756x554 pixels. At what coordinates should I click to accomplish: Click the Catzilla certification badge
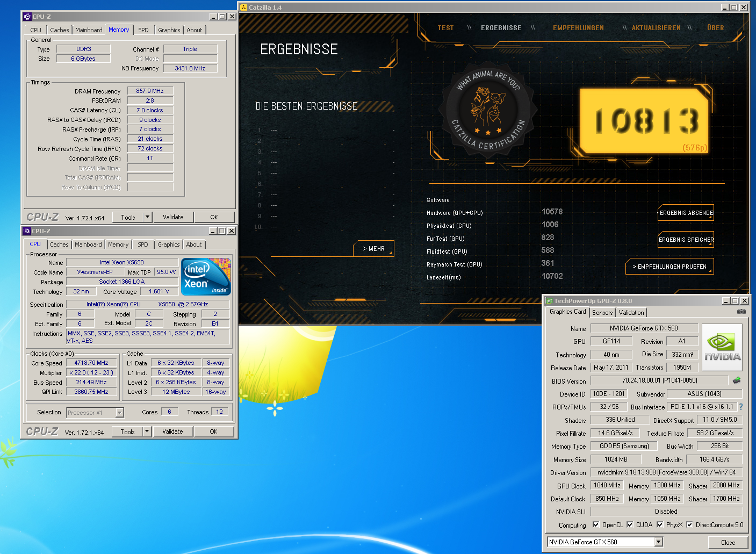(488, 111)
